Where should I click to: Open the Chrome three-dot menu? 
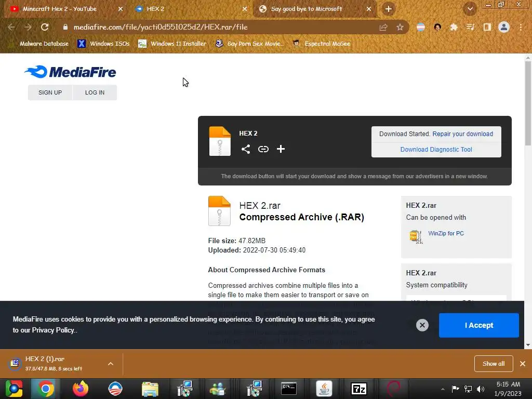[x=521, y=27]
